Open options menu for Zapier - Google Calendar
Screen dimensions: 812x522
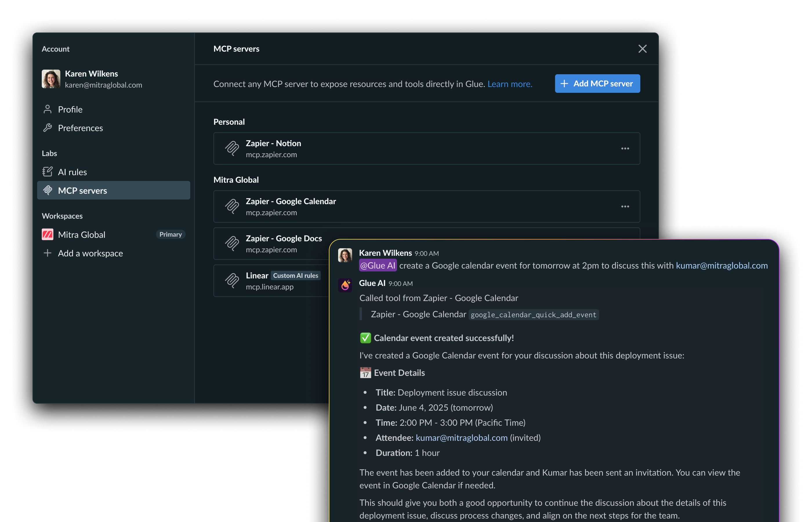(x=625, y=206)
